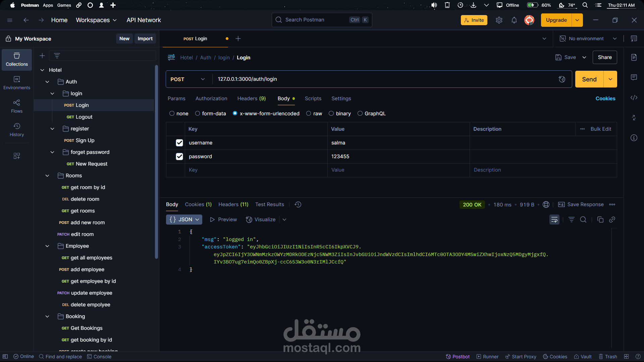Open Postman settings gear
Viewport: 644px width, 362px height.
point(499,20)
